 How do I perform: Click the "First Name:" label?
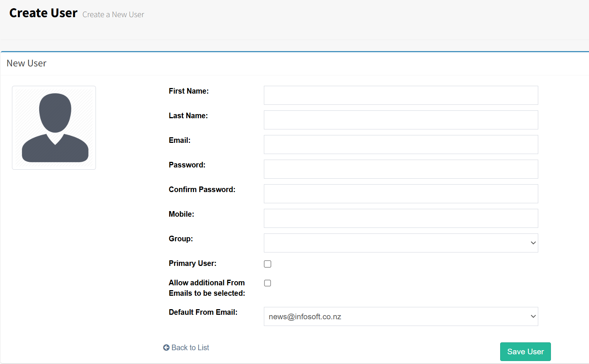189,91
